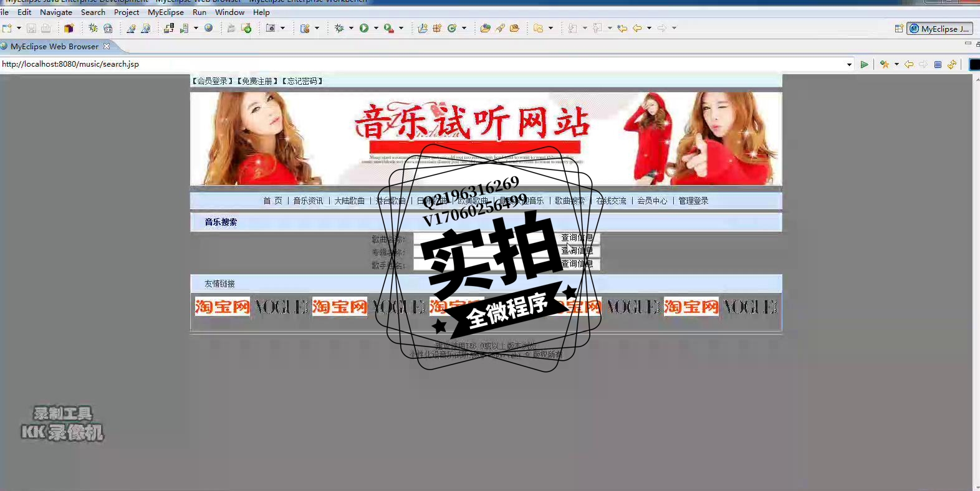980x491 pixels.
Task: Open the Edit menu
Action: point(24,12)
